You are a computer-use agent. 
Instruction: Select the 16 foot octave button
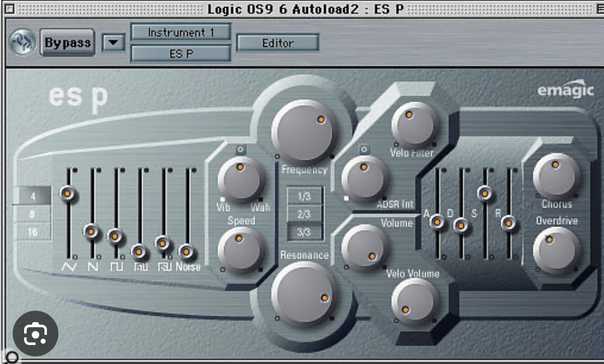[x=33, y=231]
